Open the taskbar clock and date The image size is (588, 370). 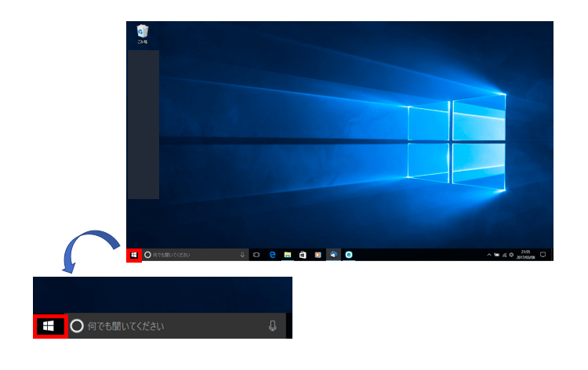[525, 255]
